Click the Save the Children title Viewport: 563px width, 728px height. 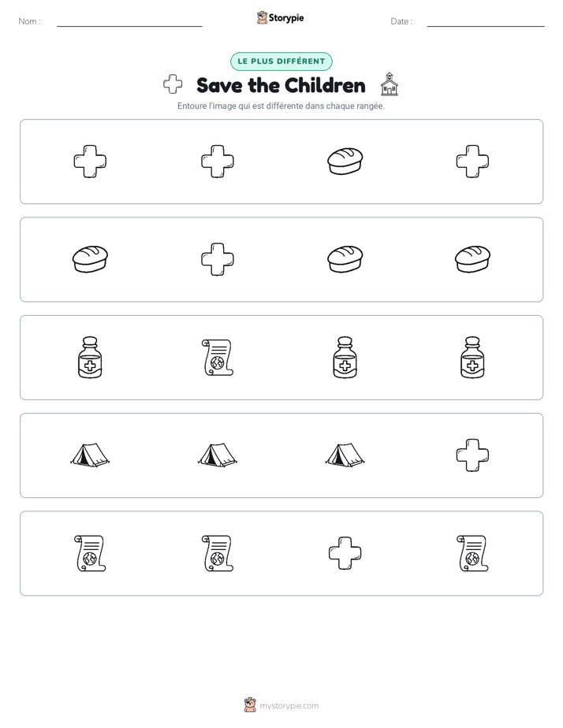(x=281, y=85)
